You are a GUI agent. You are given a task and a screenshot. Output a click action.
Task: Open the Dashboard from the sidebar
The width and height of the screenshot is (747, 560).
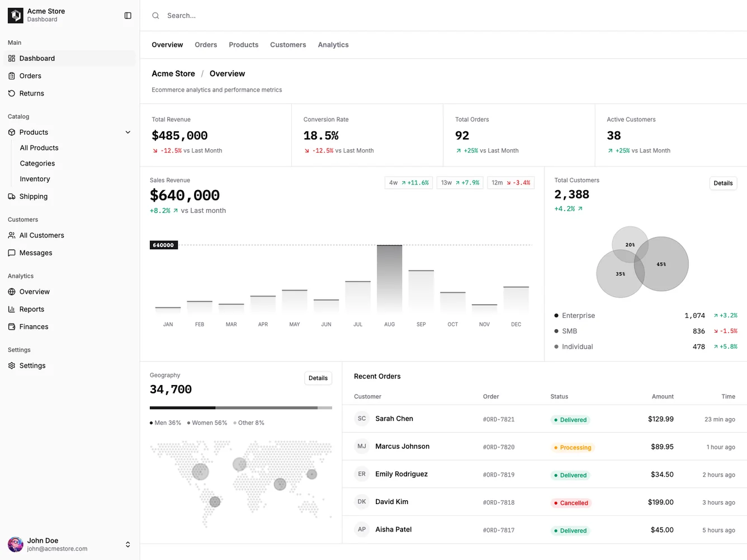point(37,58)
